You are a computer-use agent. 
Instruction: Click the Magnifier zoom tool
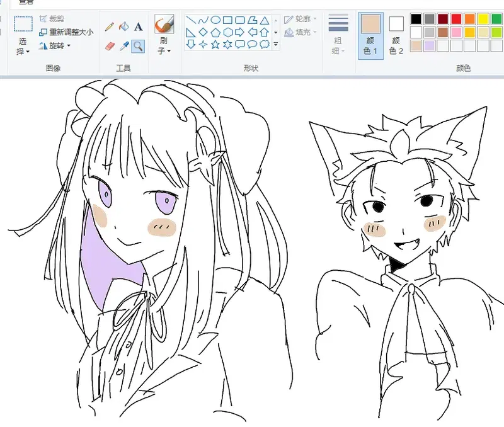coord(138,46)
